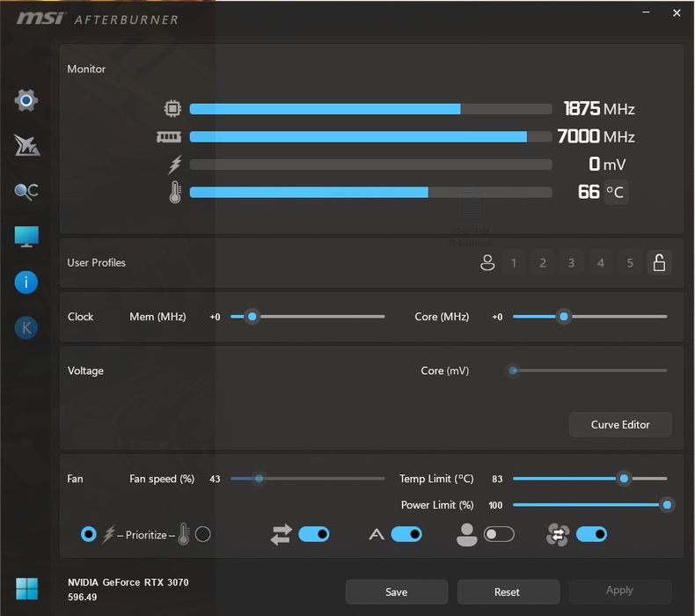Viewport: 695px width, 616px height.
Task: Launch the Kombustor jet icon in the sidebar
Action: click(26, 145)
